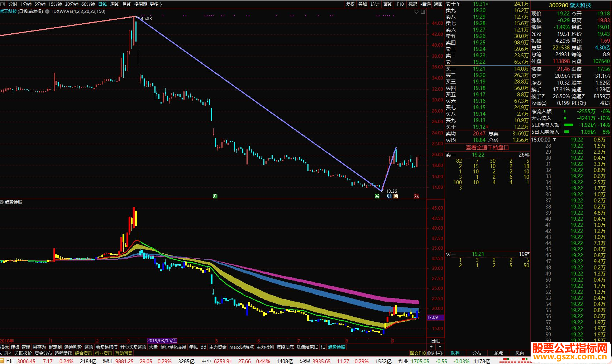
Task: Click the 标记 mark button
Action: point(413,4)
